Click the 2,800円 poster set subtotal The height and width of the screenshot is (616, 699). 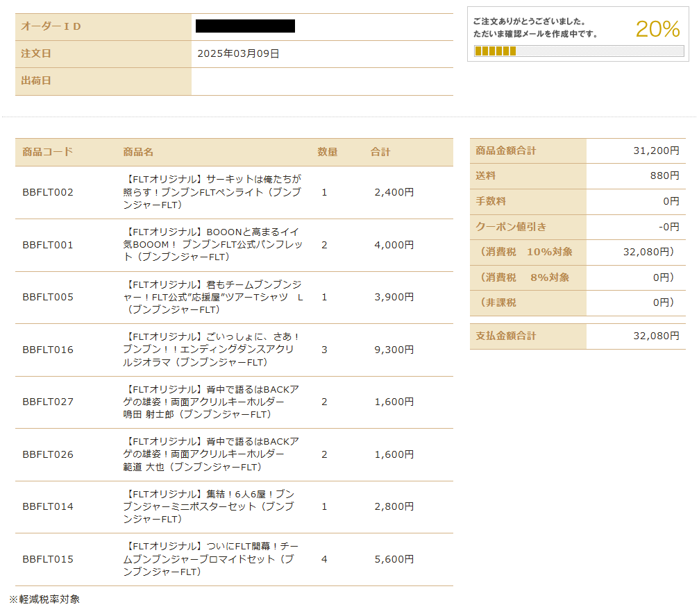tap(394, 506)
